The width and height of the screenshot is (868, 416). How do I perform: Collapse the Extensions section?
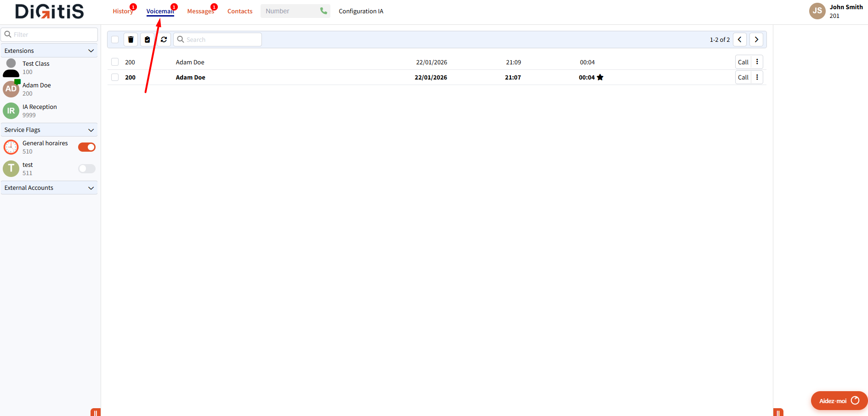(91, 51)
